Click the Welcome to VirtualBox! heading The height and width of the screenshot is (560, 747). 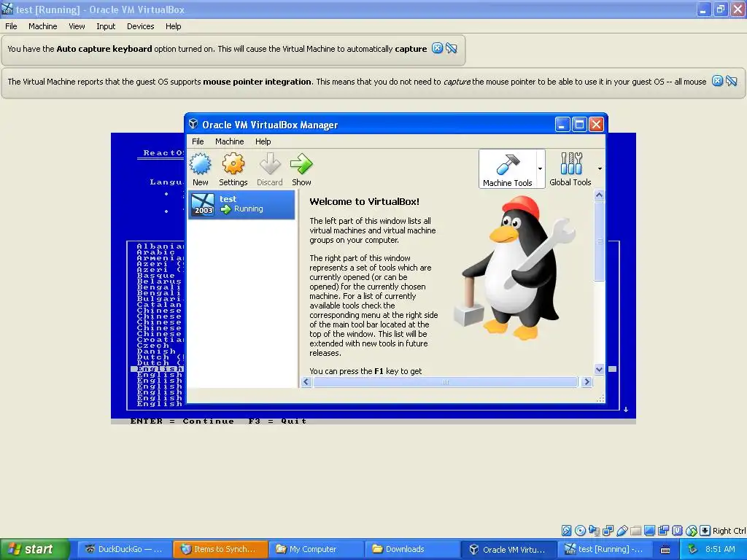pos(365,201)
